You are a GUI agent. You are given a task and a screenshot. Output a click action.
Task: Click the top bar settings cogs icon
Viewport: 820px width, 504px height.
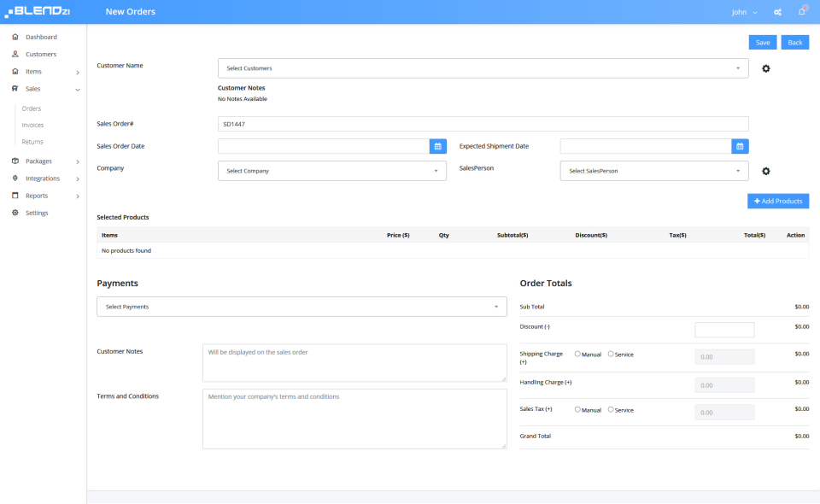(777, 12)
